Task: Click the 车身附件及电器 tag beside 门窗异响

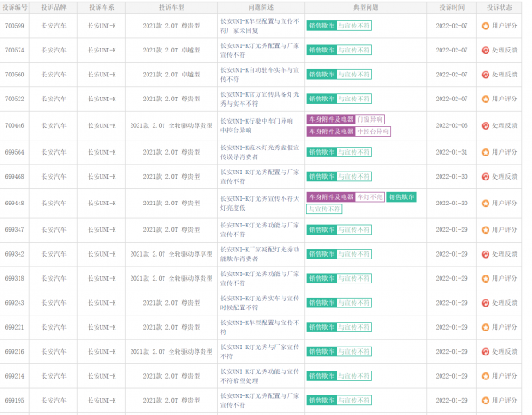Action: tap(331, 119)
